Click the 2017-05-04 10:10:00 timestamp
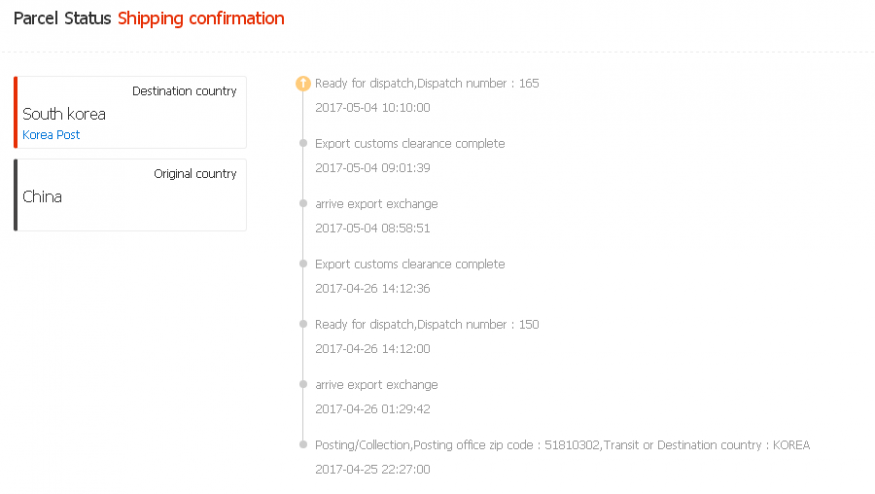The image size is (875, 494). (373, 108)
